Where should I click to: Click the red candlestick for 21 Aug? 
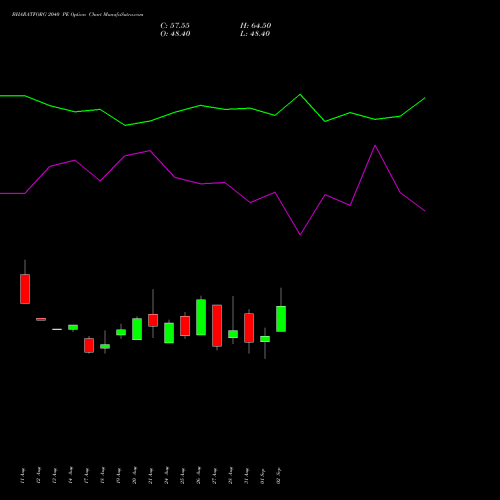(x=153, y=320)
